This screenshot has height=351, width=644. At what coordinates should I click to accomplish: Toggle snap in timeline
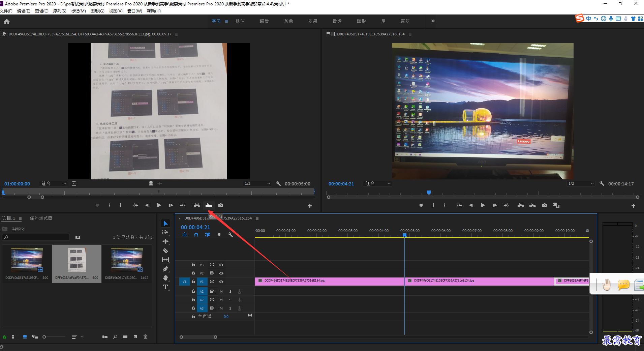tap(196, 235)
